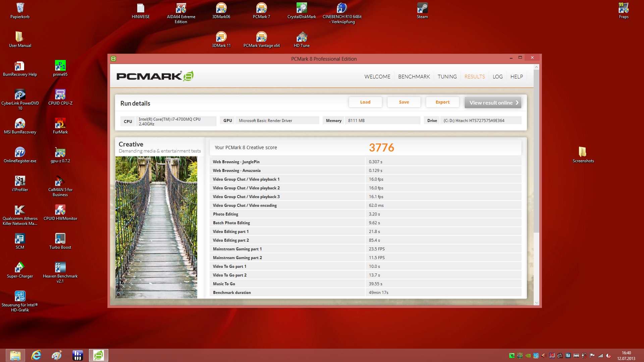The image size is (644, 362).
Task: Open the HD Tune shortcut
Action: point(302,38)
